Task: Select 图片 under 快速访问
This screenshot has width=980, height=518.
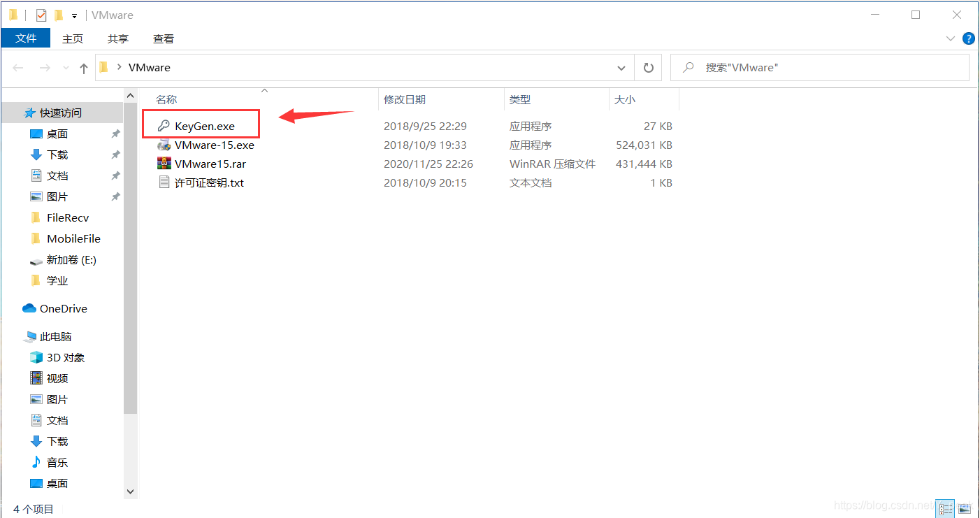Action: 57,196
